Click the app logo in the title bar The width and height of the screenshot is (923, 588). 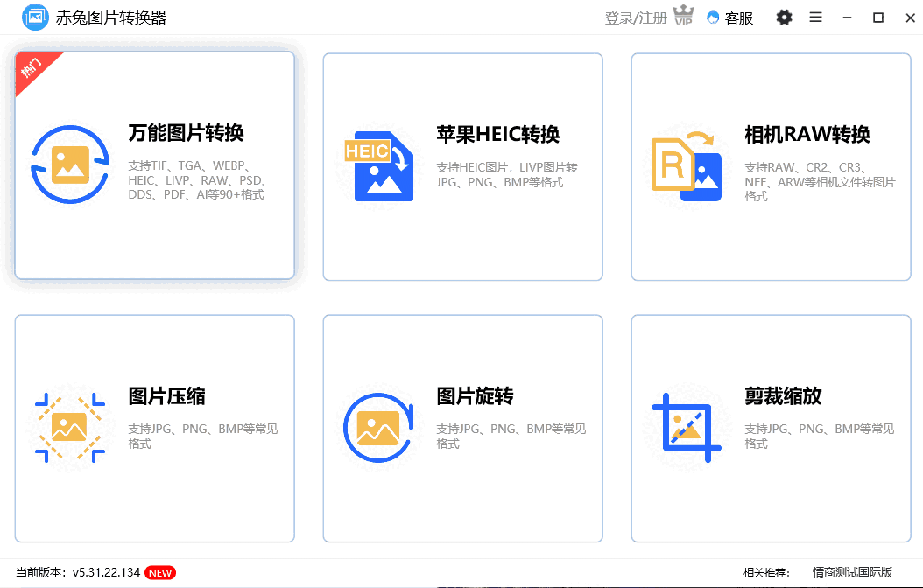(x=35, y=17)
